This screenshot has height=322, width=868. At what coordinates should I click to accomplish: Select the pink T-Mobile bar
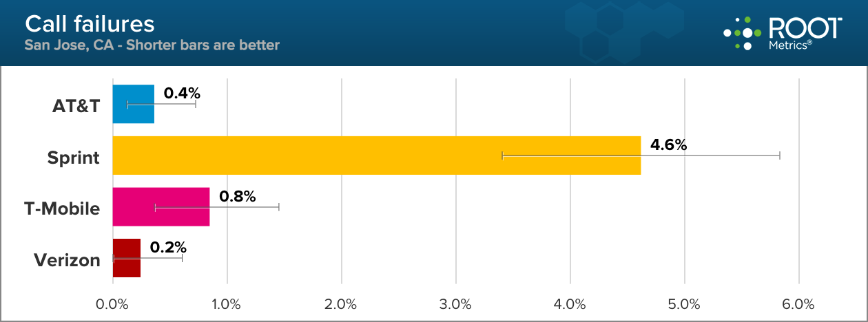tap(161, 207)
